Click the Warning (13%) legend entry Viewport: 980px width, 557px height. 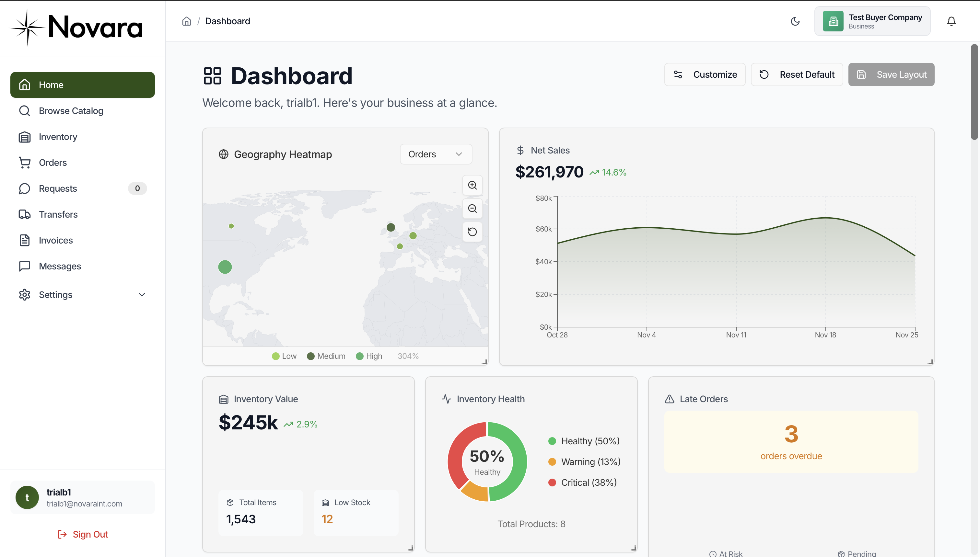pyautogui.click(x=585, y=462)
